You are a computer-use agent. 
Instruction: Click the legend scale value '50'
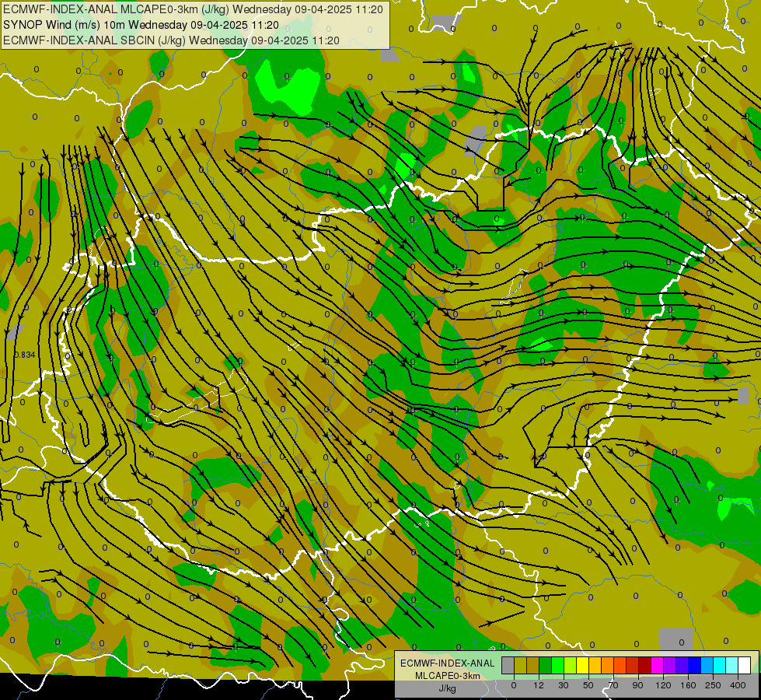(x=588, y=685)
